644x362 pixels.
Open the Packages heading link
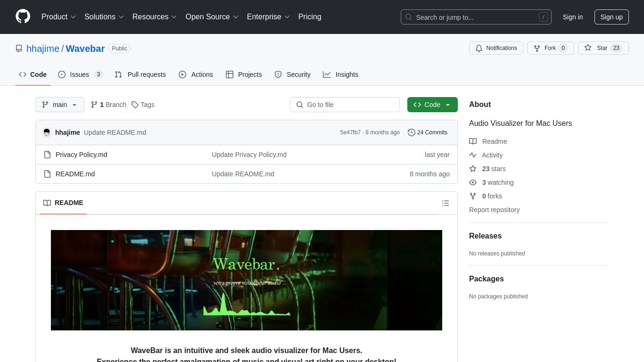pos(486,279)
